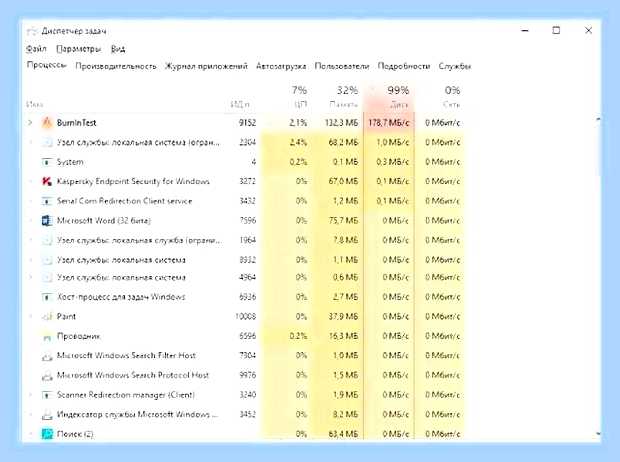Sort by the Диск 99% column header
Screen dimensions: 620x462
click(389, 97)
